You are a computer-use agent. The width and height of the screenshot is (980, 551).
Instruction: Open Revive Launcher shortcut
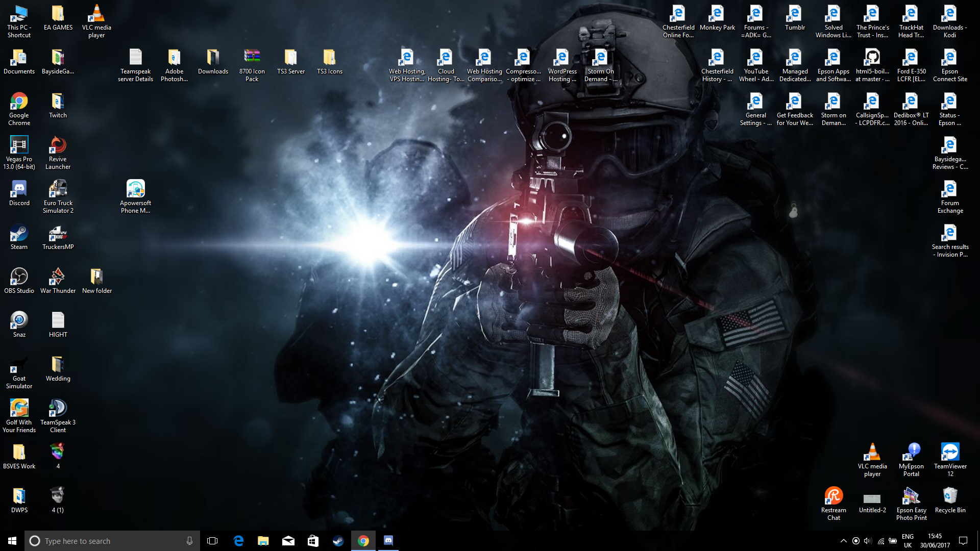coord(58,153)
